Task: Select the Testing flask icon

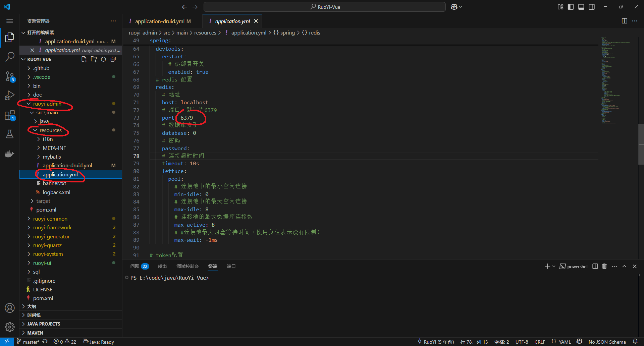Action: [x=10, y=134]
